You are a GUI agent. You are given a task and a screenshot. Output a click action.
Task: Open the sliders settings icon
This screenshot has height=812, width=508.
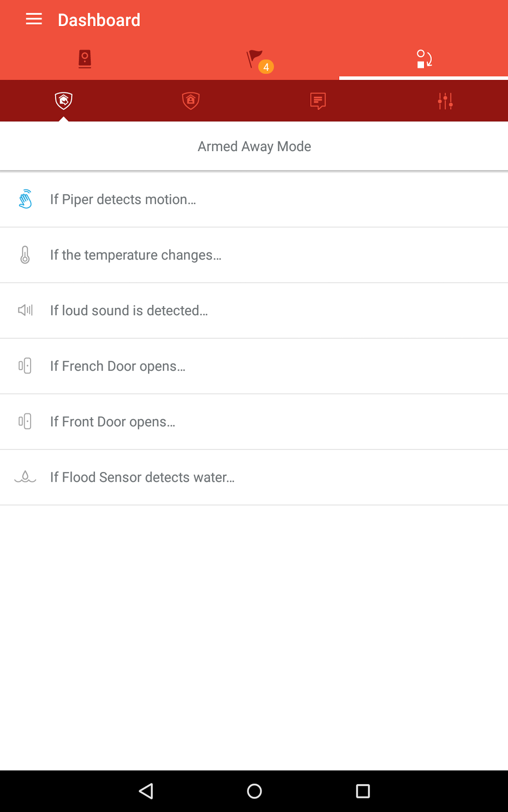click(x=445, y=101)
